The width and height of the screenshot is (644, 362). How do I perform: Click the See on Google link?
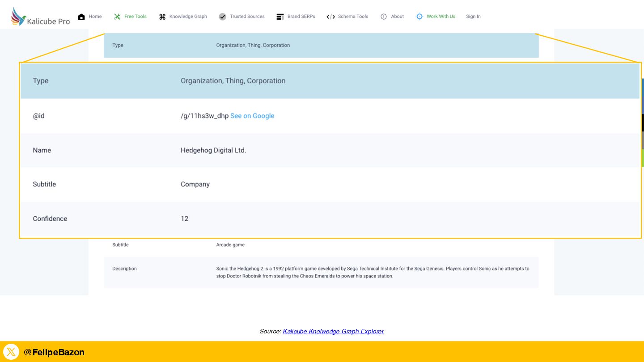click(x=252, y=116)
